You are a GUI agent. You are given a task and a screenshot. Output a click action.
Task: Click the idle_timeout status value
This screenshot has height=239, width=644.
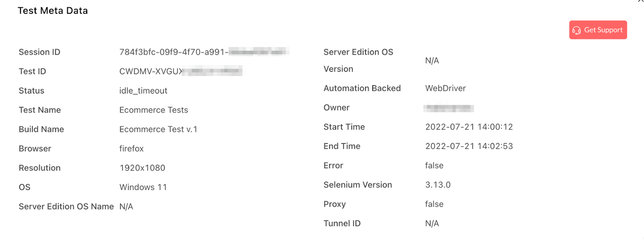pos(143,91)
